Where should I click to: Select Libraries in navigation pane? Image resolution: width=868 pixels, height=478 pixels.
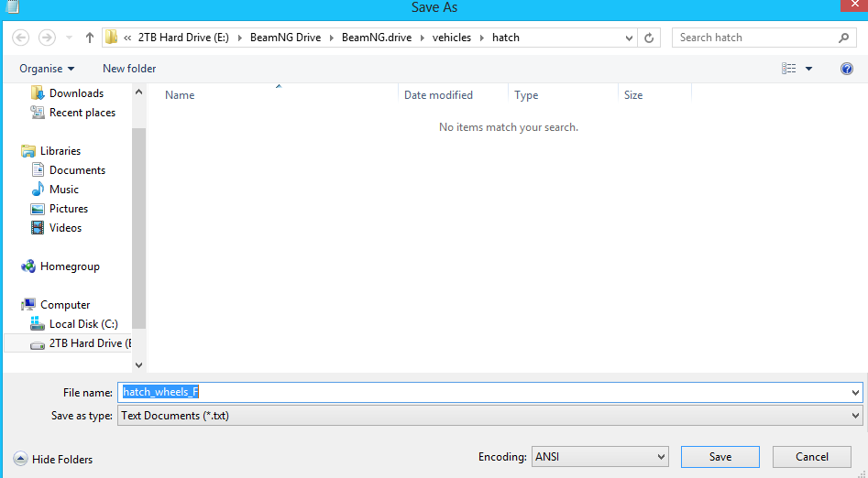60,151
